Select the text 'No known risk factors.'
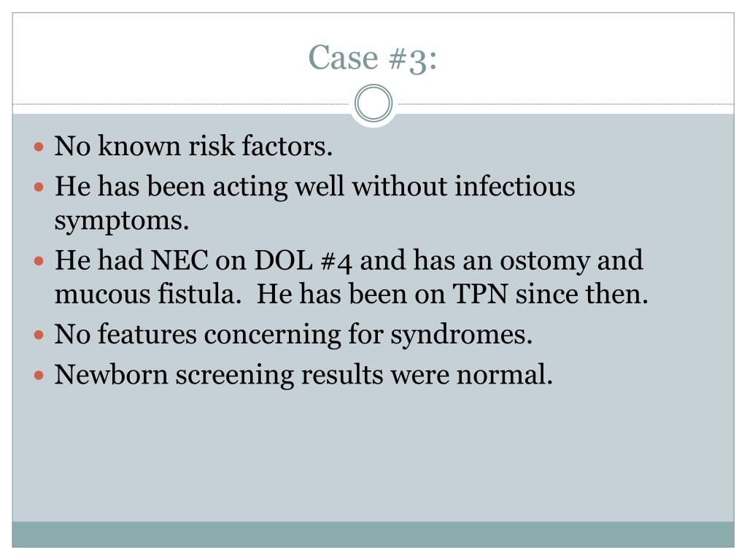Image resolution: width=747 pixels, height=560 pixels. [193, 146]
